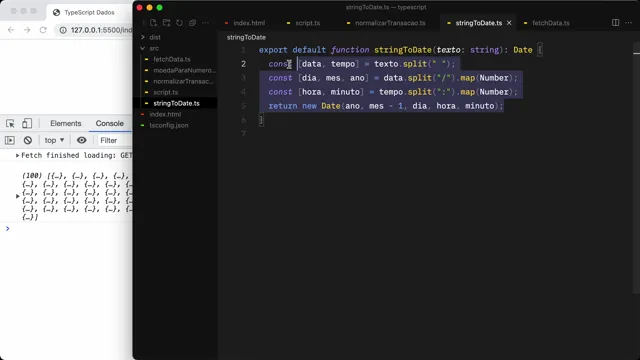This screenshot has width=640, height=360.
Task: Click the New Folder icon in the explorer
Action: click(166, 23)
